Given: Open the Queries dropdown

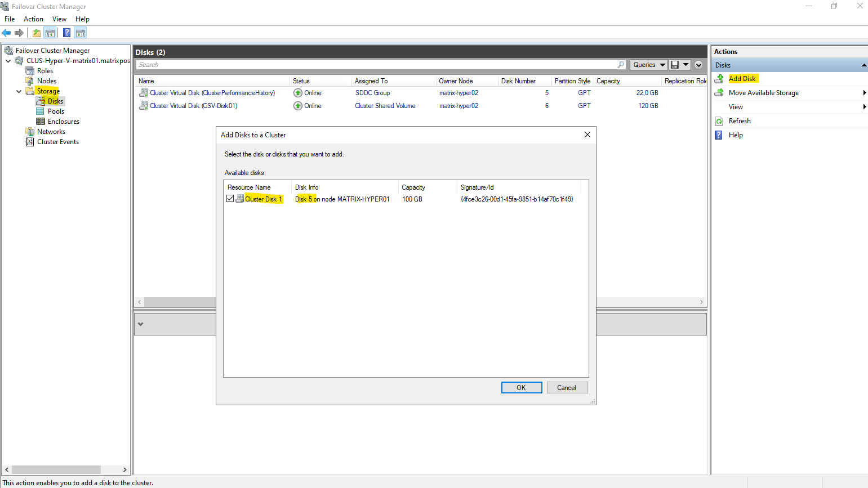Looking at the screenshot, I should (648, 65).
